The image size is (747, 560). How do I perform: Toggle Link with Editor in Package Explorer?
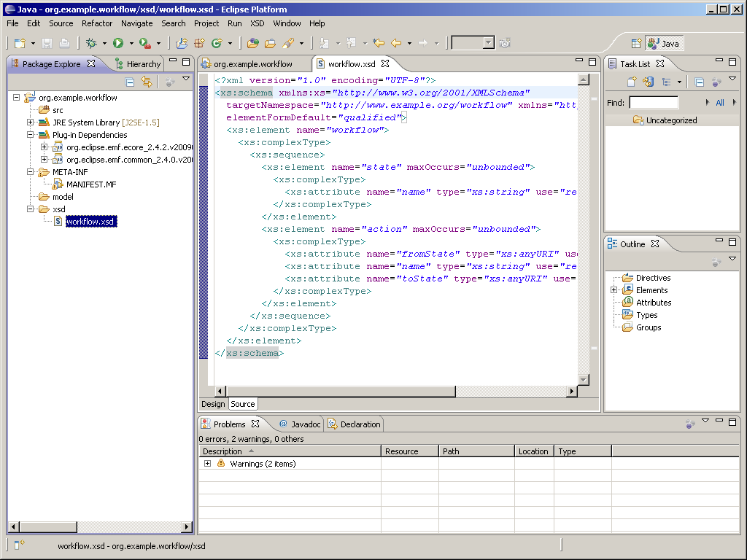click(x=146, y=82)
